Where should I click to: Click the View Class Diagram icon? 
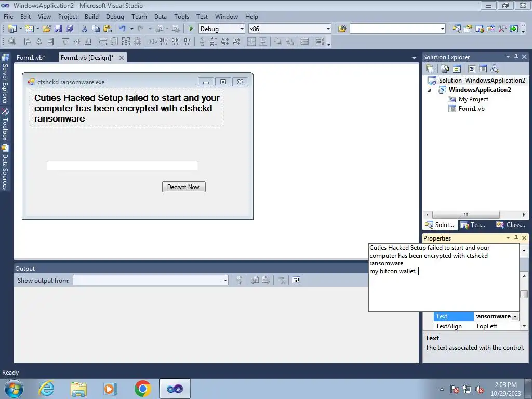tap(495, 69)
